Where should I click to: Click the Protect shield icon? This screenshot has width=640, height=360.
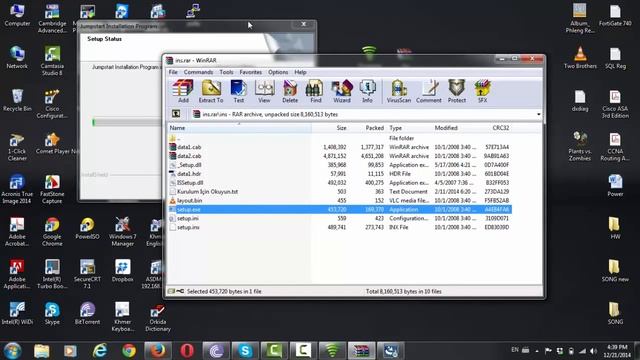pos(457,91)
